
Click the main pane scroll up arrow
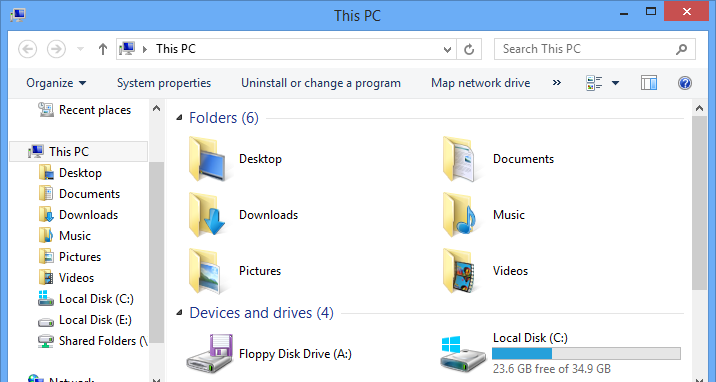[700, 109]
